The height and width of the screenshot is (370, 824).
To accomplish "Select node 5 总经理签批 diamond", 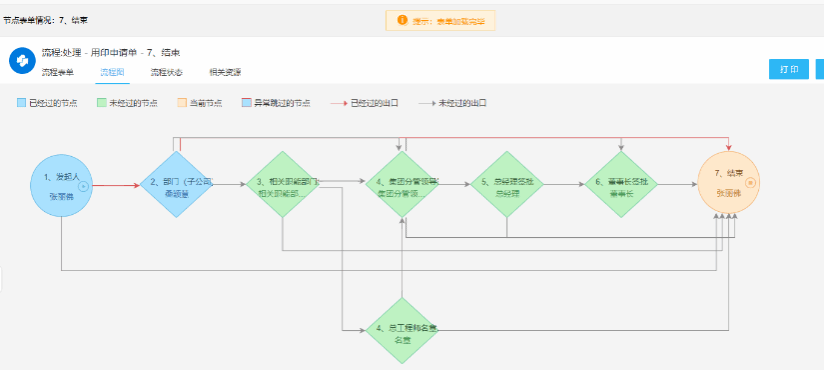I will tap(507, 184).
